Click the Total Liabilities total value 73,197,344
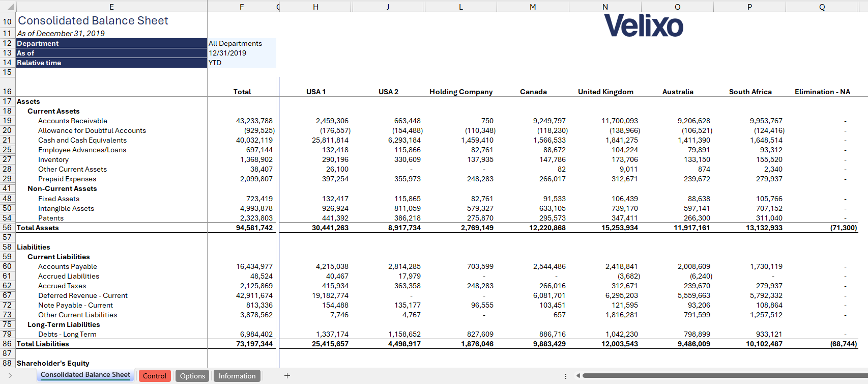The width and height of the screenshot is (868, 384). (x=254, y=344)
